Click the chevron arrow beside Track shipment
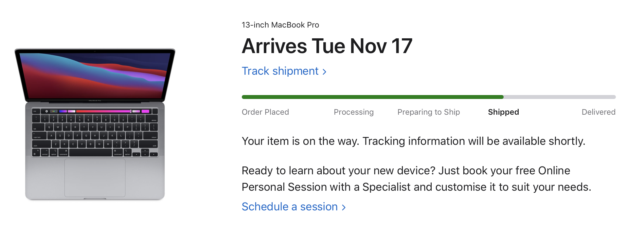 (324, 72)
